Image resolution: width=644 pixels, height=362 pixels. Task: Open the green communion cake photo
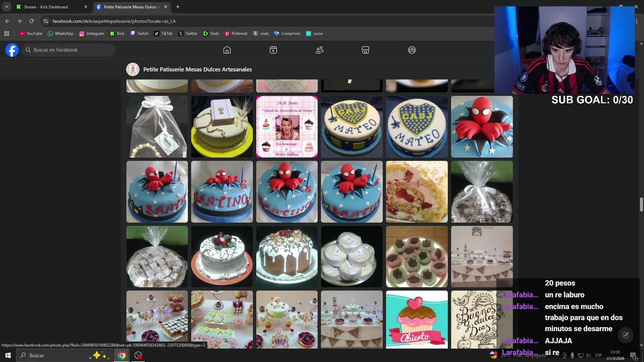pos(222,127)
